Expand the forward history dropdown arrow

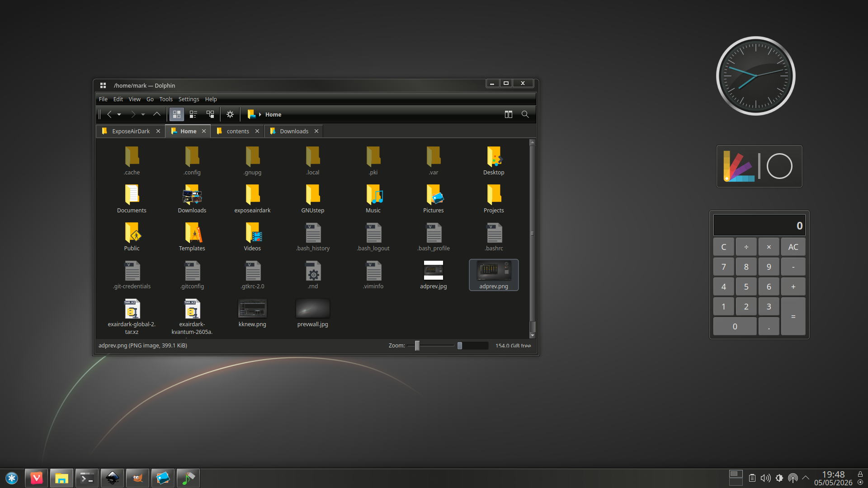pos(143,115)
